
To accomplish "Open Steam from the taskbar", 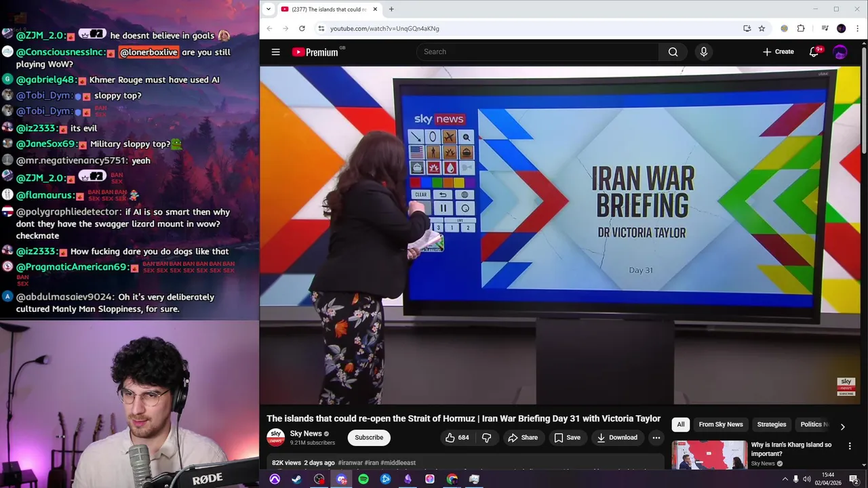I will (x=296, y=479).
